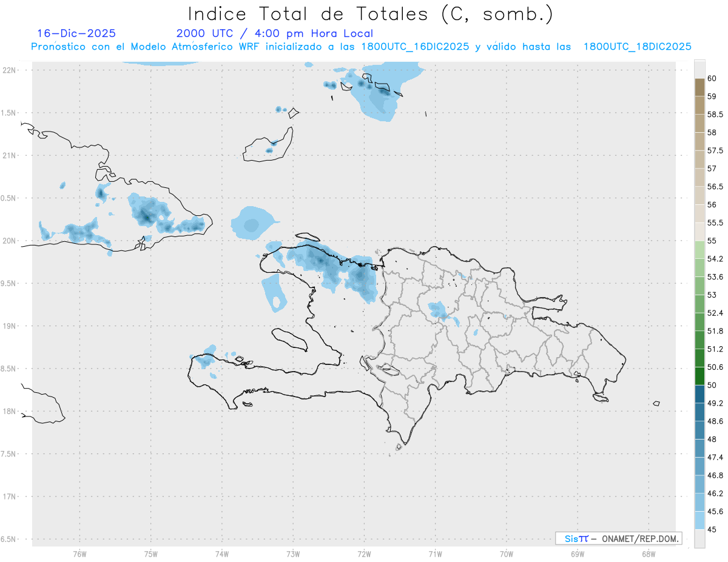Click the colorbar value '60'
The width and height of the screenshot is (728, 562).
pos(712,78)
